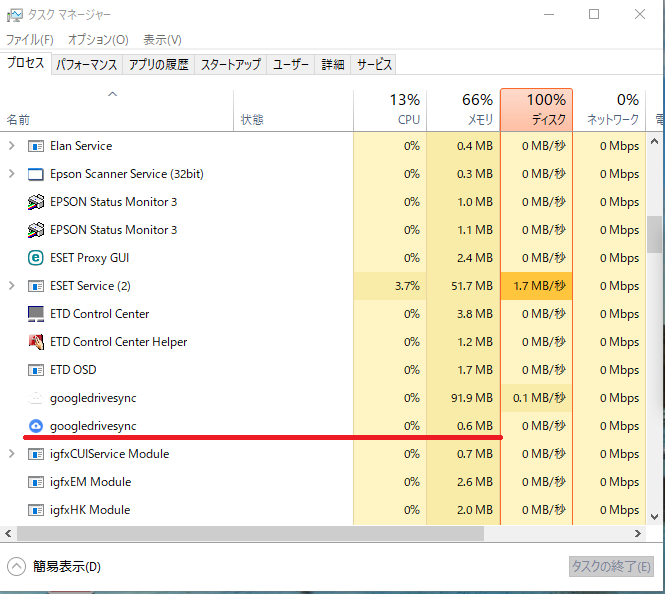
Task: Select the igfxCUIService Module row
Action: pyautogui.click(x=323, y=454)
